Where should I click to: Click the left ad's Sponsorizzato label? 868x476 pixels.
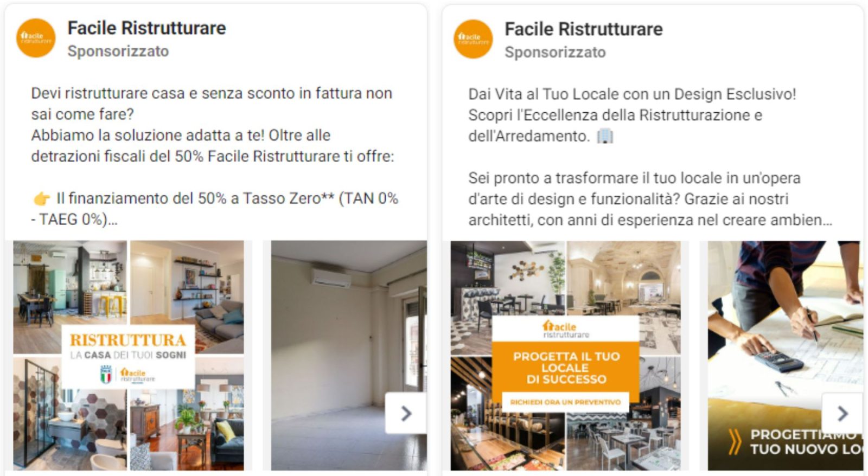pos(118,51)
